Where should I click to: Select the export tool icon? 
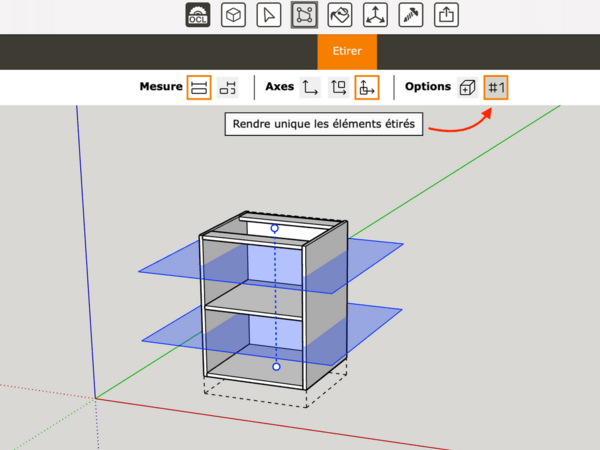tap(446, 15)
